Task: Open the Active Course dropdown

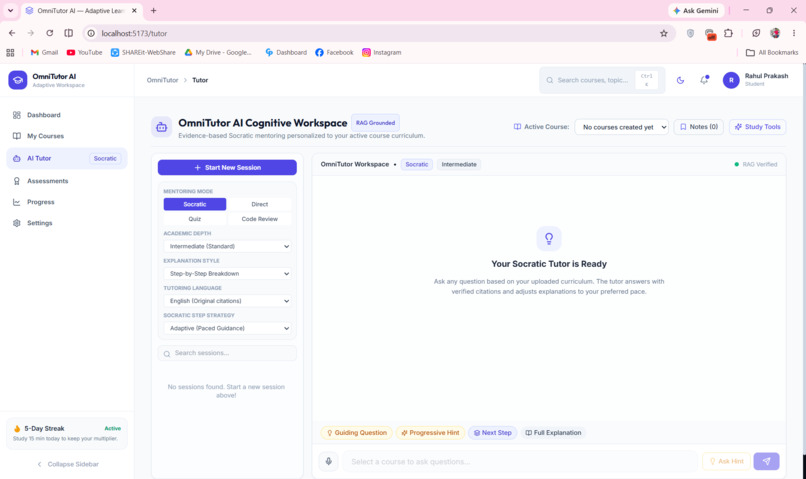Action: tap(621, 127)
